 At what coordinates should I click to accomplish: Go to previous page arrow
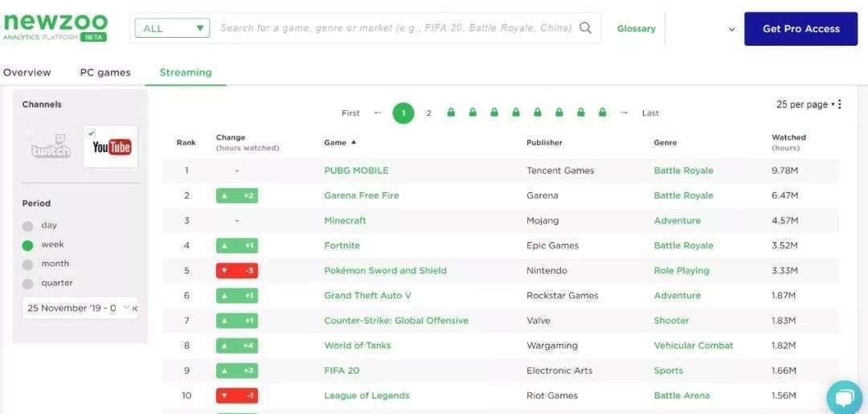378,113
